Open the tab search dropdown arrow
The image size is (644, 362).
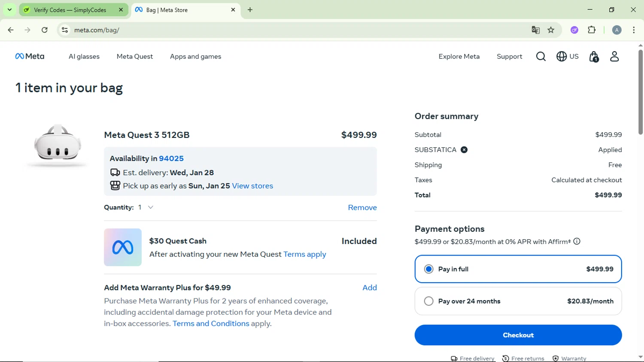click(9, 9)
